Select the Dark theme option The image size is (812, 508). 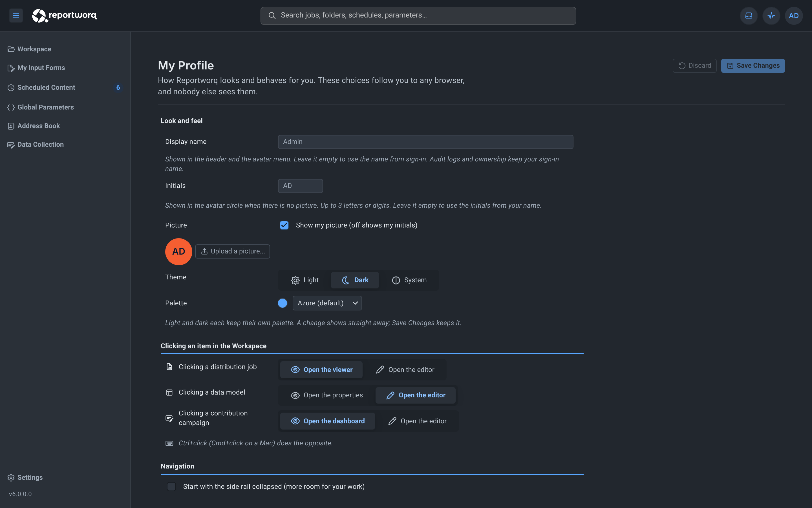pos(355,280)
